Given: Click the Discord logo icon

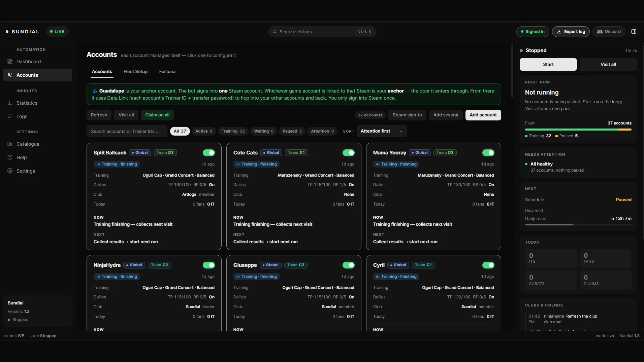Looking at the screenshot, I should (x=600, y=32).
